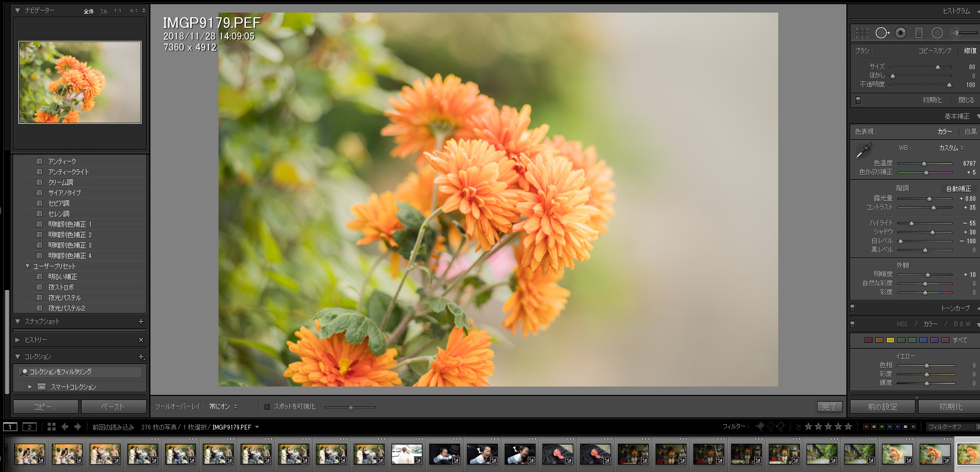Select the blue color swatch in color panel

pyautogui.click(x=923, y=340)
